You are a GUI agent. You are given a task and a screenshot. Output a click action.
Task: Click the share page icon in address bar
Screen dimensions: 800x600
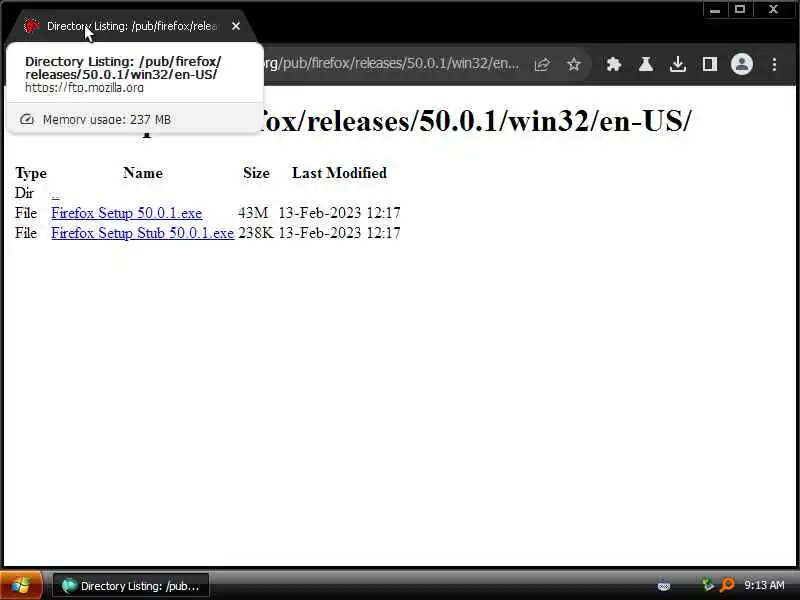tap(542, 64)
